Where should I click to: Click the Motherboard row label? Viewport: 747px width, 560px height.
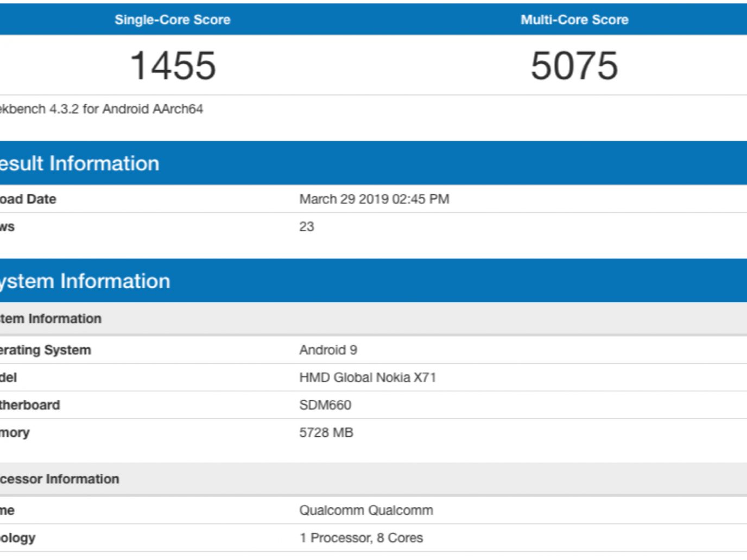click(x=30, y=405)
